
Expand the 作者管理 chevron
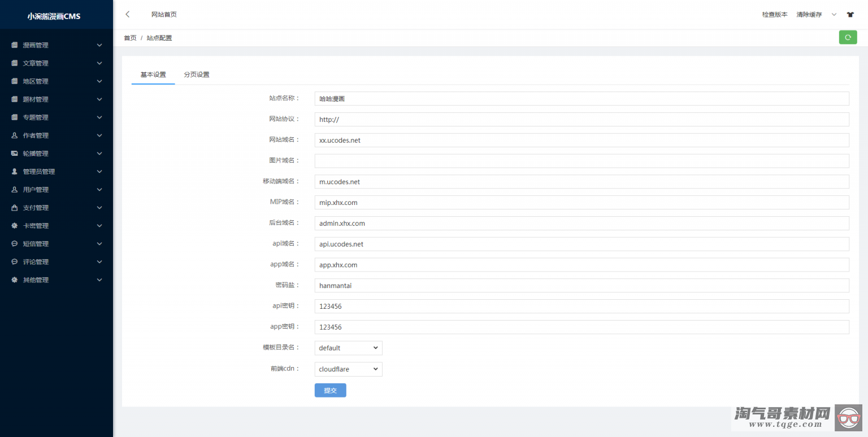pos(99,136)
